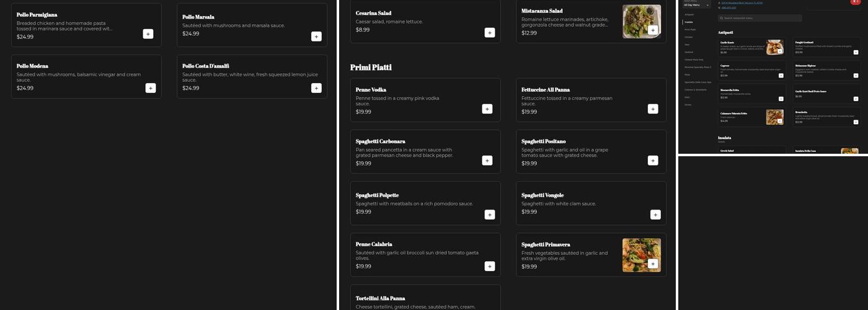The width and height of the screenshot is (868, 310).
Task: Open the All Day Menu dropdown
Action: tap(696, 5)
